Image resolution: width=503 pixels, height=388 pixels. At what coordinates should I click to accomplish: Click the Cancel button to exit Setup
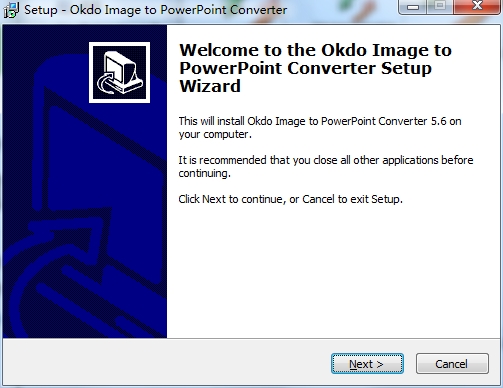coord(452,364)
